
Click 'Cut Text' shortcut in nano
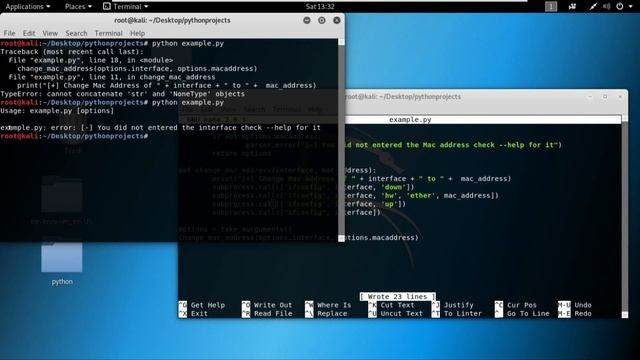click(x=391, y=305)
